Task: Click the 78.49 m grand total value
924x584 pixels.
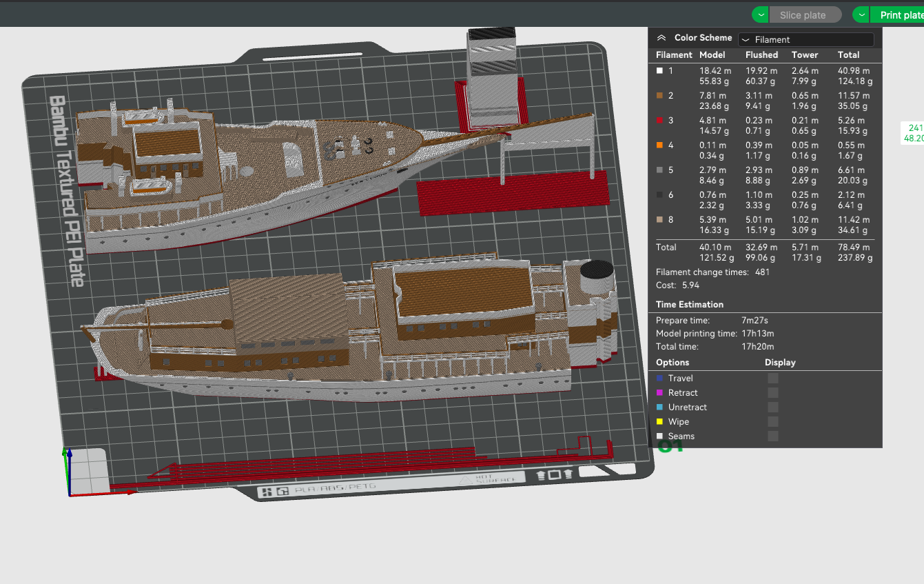Action: (853, 247)
